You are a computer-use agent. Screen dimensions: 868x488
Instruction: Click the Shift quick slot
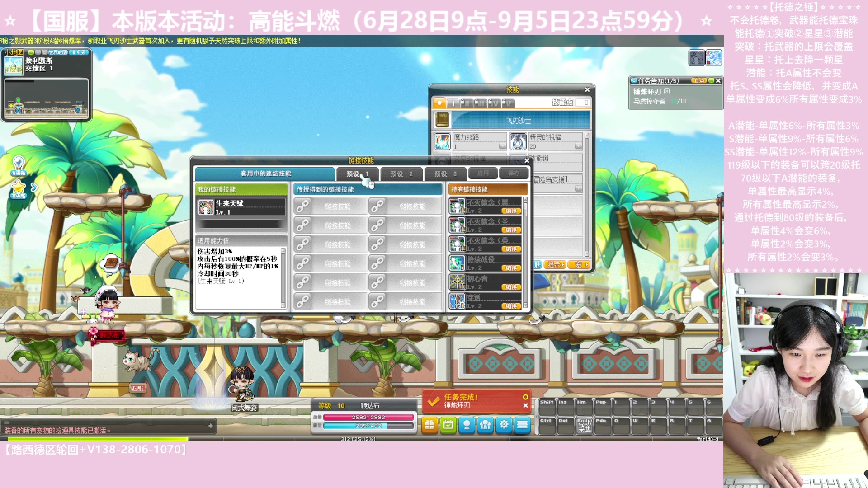point(547,408)
